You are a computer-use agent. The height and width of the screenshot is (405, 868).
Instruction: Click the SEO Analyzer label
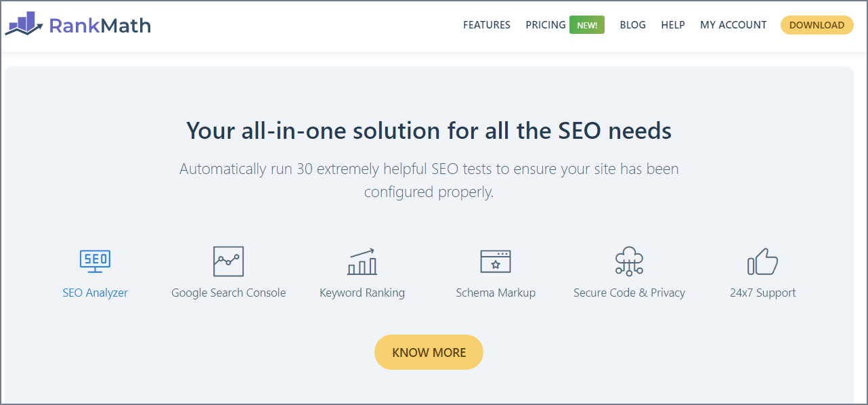tap(95, 293)
